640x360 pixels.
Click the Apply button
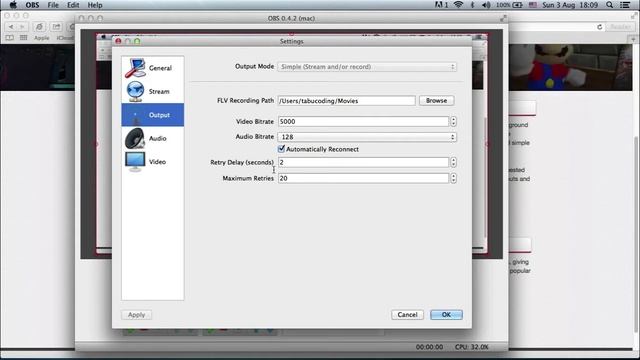click(x=136, y=315)
